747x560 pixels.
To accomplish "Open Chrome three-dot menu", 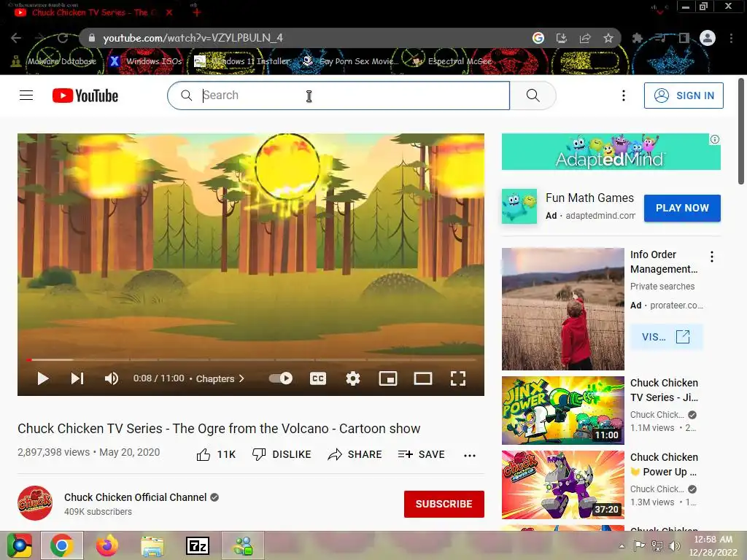I will click(x=731, y=38).
